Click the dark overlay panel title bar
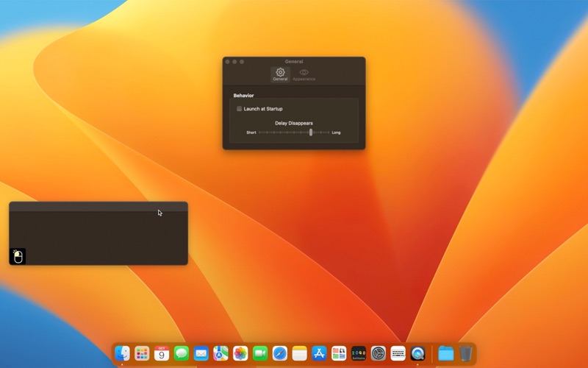The height and width of the screenshot is (368, 588). click(98, 207)
